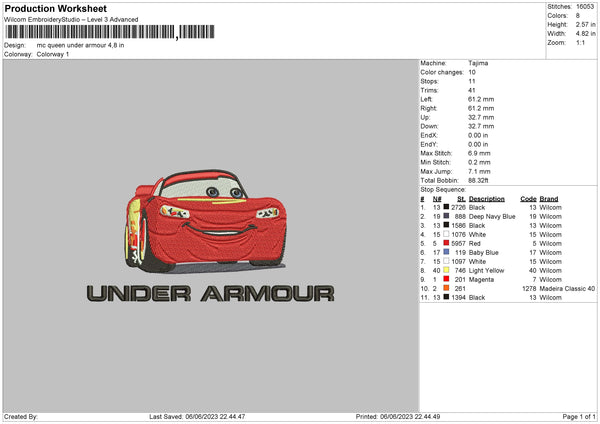
Task: Click 'Printed: 06/06/2023 22.44.49' footer text
Action: pos(398,416)
